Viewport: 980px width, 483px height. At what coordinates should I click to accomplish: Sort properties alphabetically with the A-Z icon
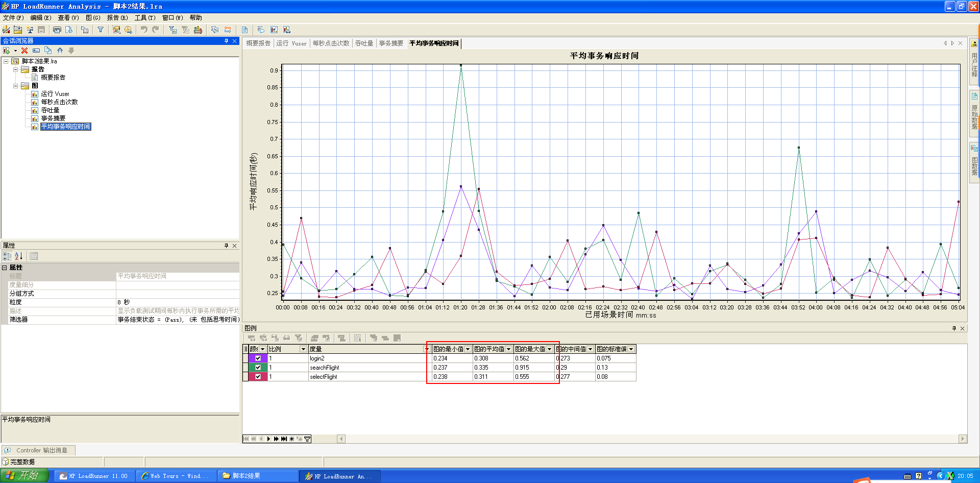coord(18,256)
